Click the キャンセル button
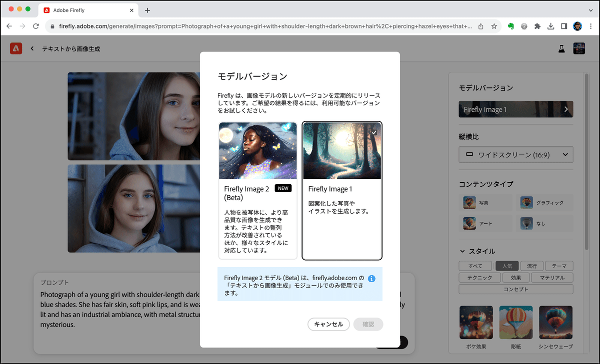Screen dimensions: 600x364 point(328,324)
